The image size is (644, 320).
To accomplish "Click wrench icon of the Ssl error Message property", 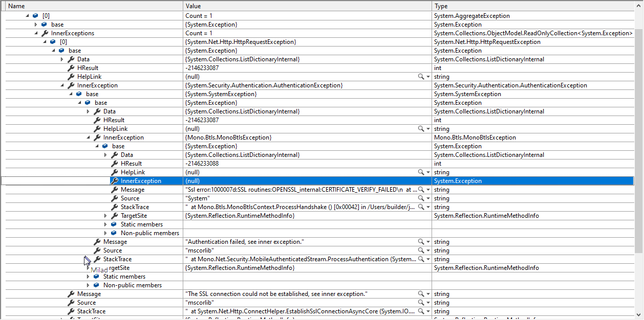I will (x=114, y=190).
